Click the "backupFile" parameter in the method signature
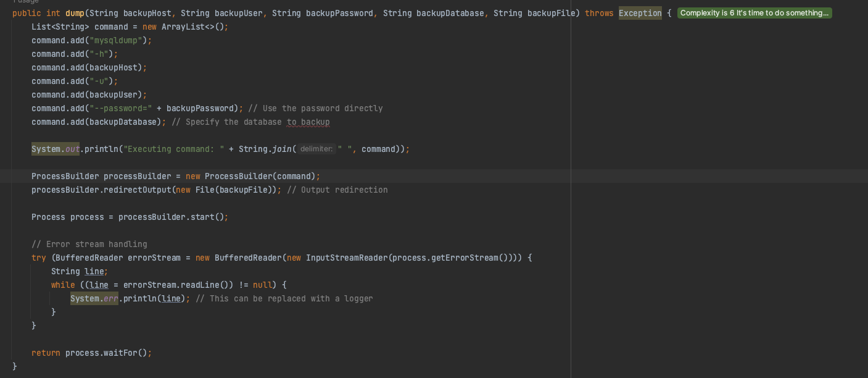The image size is (868, 378). (551, 13)
